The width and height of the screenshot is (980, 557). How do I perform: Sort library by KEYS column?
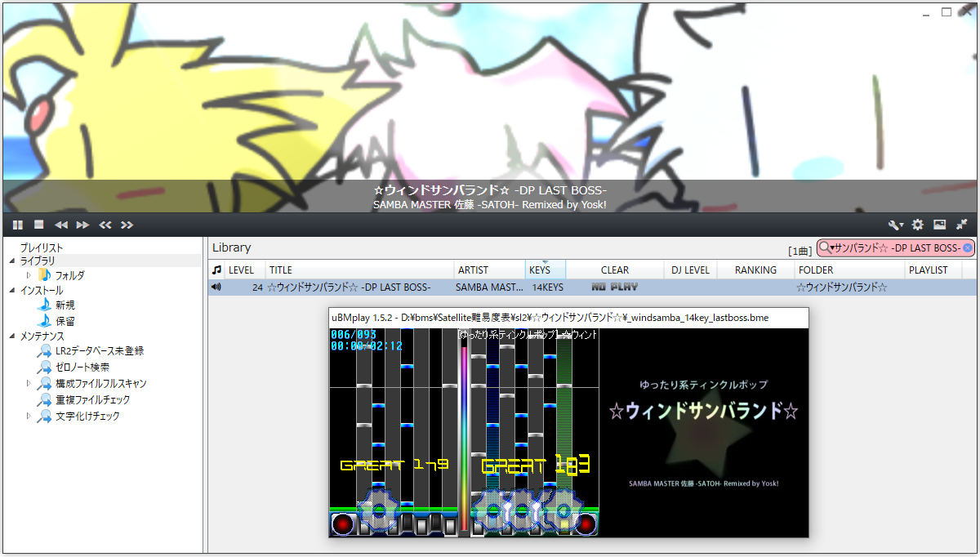pyautogui.click(x=546, y=270)
